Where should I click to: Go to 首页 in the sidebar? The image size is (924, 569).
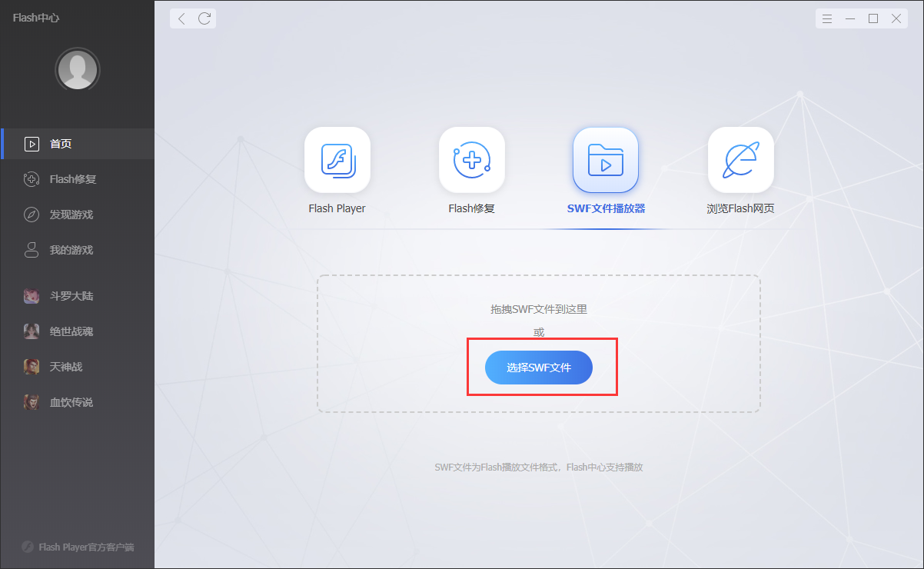pyautogui.click(x=61, y=144)
